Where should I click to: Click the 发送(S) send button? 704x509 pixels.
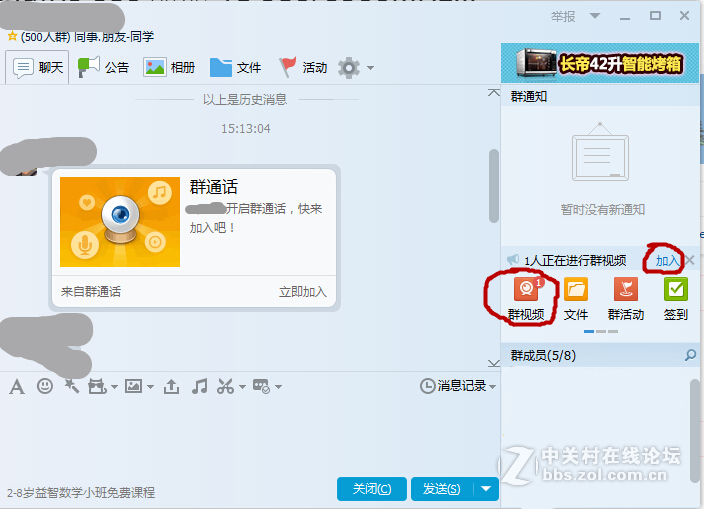(x=442, y=489)
